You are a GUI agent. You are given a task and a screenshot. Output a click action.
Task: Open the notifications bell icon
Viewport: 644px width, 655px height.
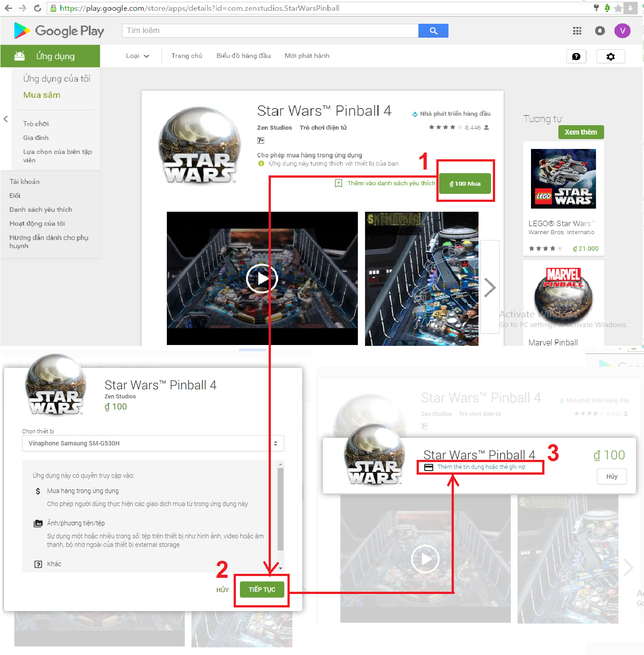600,31
